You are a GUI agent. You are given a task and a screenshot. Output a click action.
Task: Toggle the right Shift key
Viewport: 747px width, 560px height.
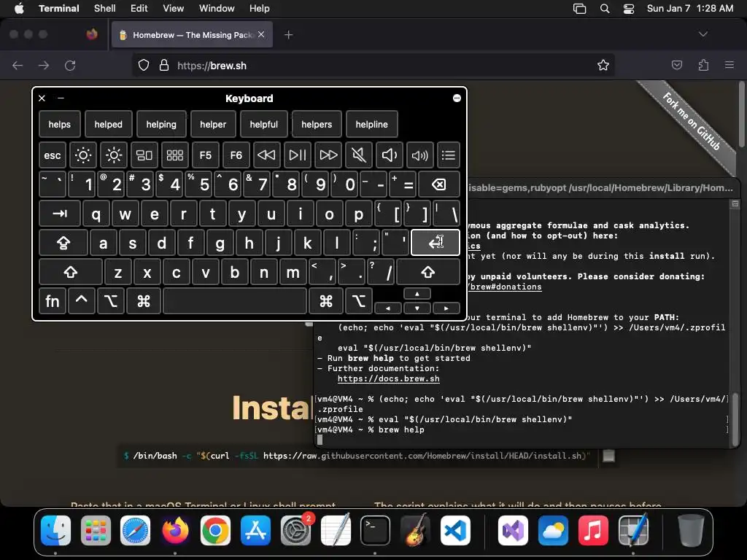point(427,272)
